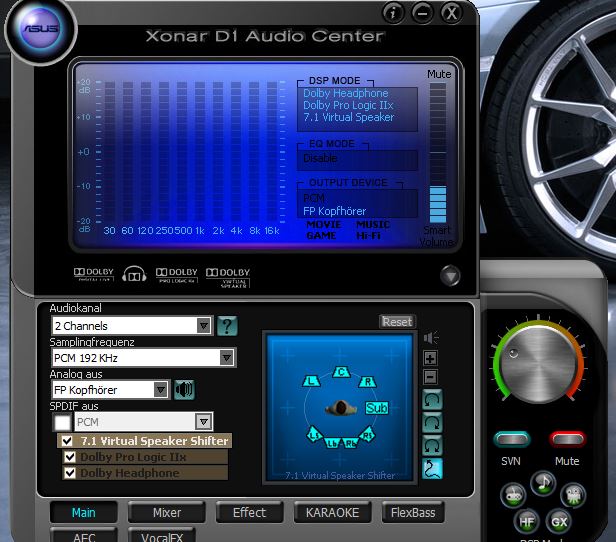This screenshot has height=542, width=616.
Task: Click 'FP Kopfhörer' in OUTPUT DEVICE display
Action: coord(334,211)
